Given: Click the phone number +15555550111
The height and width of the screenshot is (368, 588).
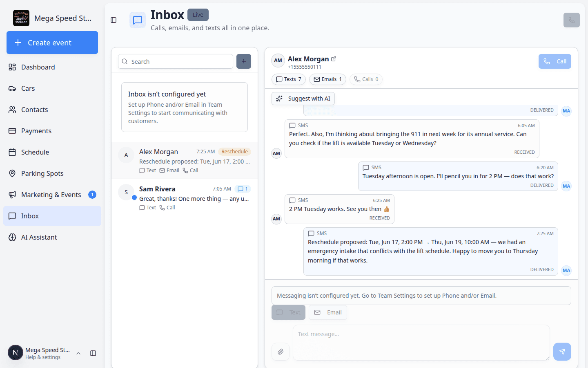Looking at the screenshot, I should tap(305, 67).
